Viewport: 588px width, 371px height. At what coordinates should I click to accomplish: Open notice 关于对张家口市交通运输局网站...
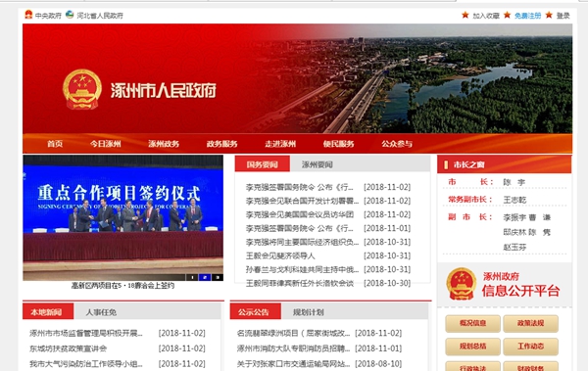tap(293, 364)
